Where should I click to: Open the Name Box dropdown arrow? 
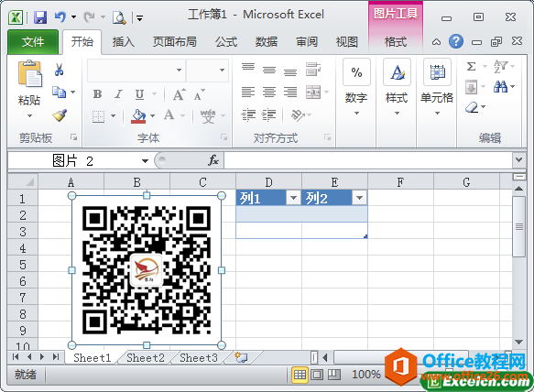point(145,161)
